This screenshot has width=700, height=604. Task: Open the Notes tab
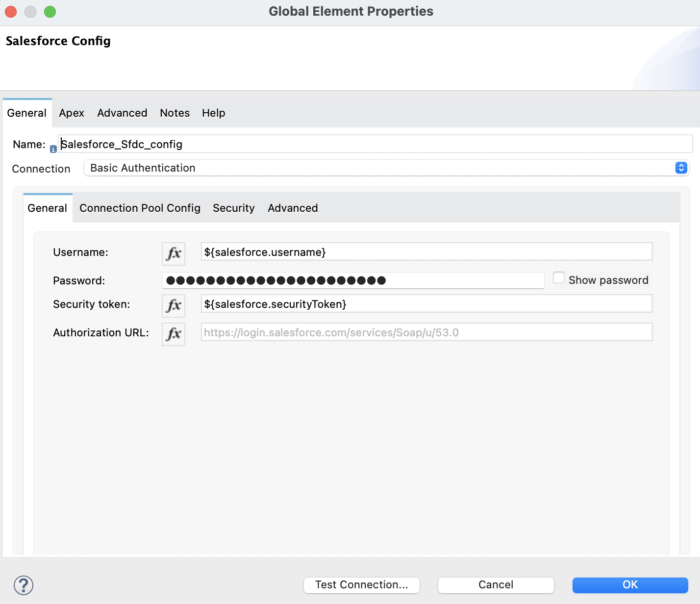pos(175,113)
